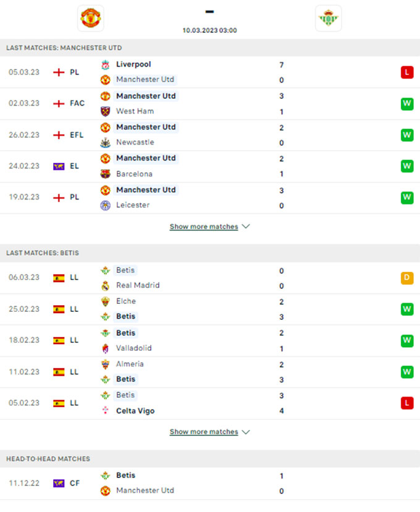Click the Manchester United crest in header
This screenshot has height=512, width=420.
click(91, 18)
